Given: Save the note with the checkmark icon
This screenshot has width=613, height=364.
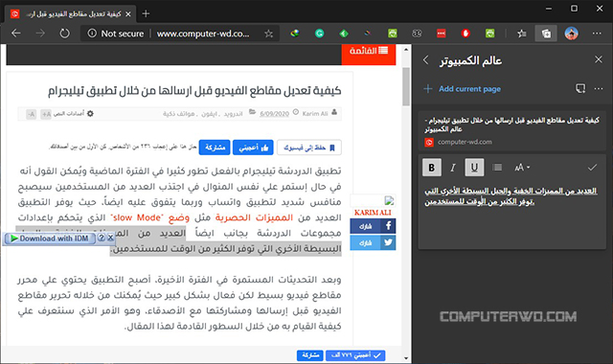Looking at the screenshot, I should click(592, 168).
